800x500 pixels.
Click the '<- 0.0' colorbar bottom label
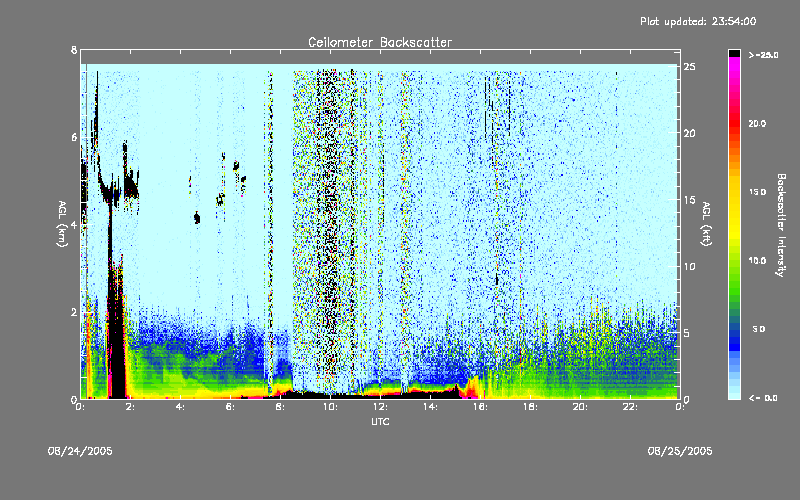coord(763,398)
